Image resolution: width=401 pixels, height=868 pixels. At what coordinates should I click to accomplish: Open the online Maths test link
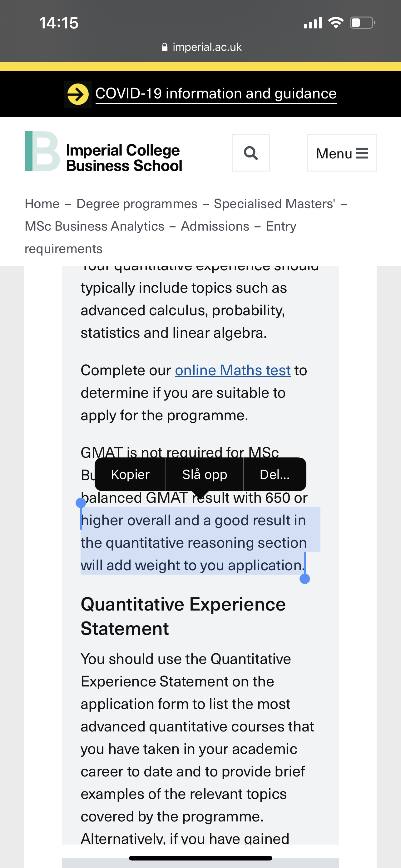click(x=232, y=370)
